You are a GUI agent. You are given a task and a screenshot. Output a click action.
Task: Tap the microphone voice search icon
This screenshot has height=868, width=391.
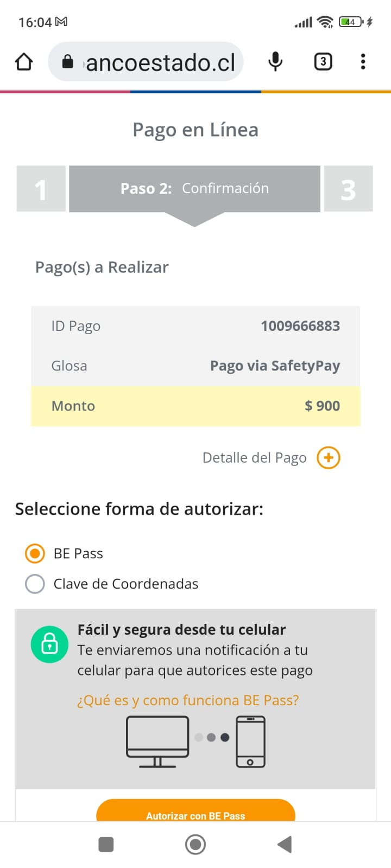point(275,62)
